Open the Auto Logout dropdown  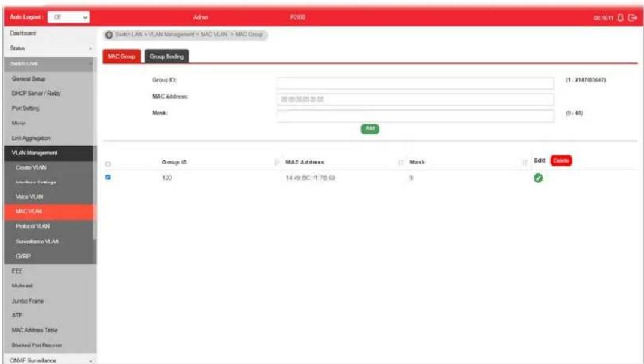point(69,17)
